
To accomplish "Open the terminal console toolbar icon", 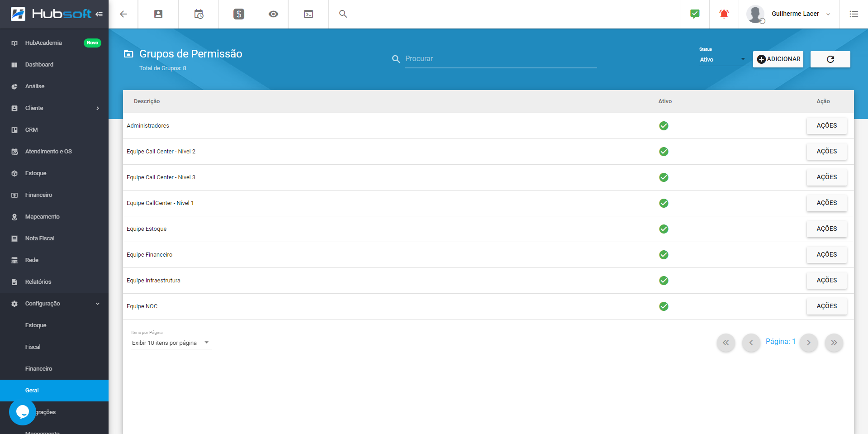I will pyautogui.click(x=308, y=14).
